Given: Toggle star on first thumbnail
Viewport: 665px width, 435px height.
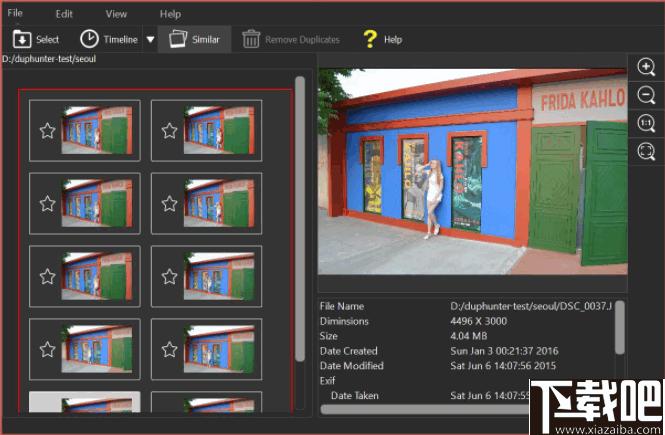Looking at the screenshot, I should [x=48, y=131].
